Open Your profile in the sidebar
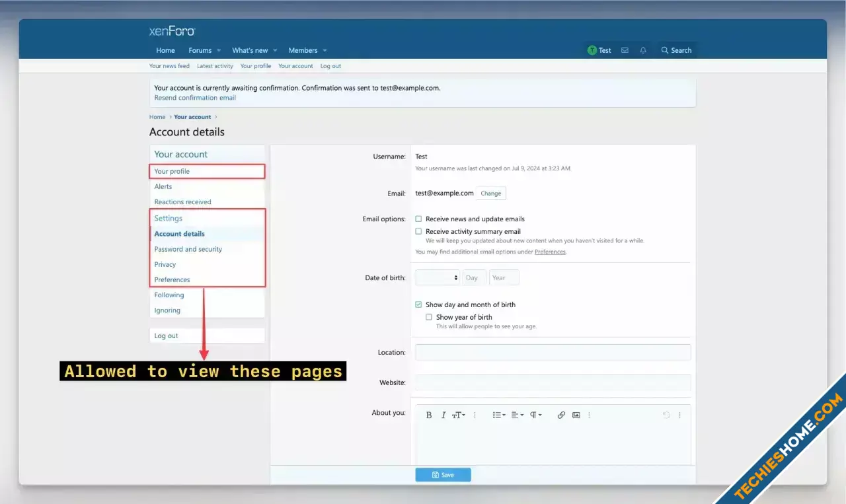Screen dimensions: 846x504 click(207, 171)
